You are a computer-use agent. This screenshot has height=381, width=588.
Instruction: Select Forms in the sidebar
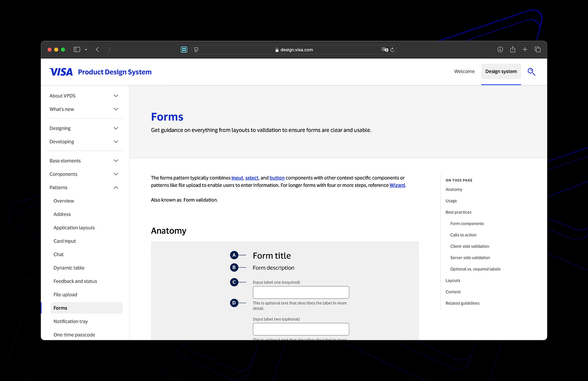click(86, 308)
